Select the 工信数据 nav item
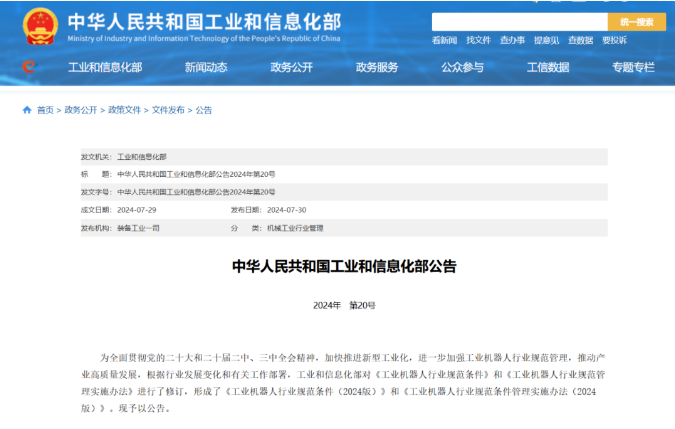Screen dimensions: 675x429 (548, 67)
